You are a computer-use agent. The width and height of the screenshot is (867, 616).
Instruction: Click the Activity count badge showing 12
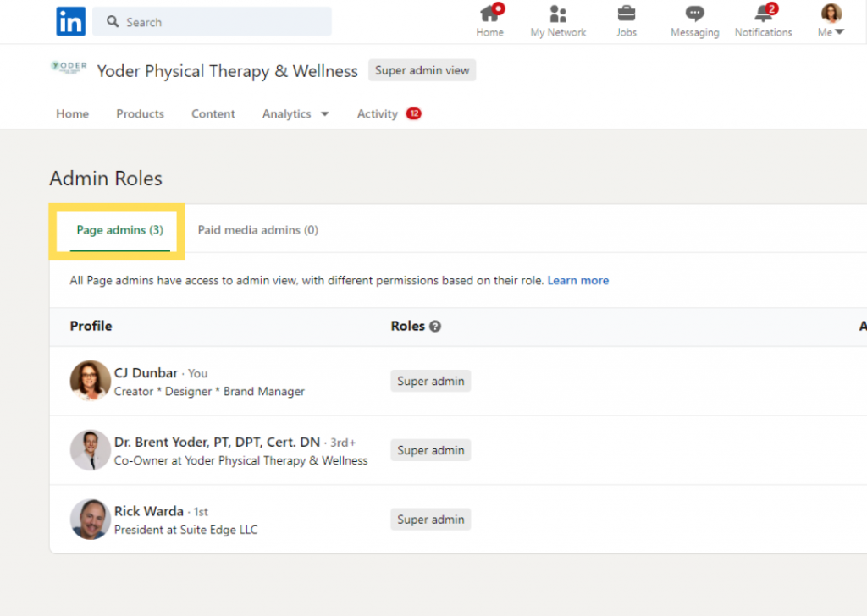tap(413, 113)
